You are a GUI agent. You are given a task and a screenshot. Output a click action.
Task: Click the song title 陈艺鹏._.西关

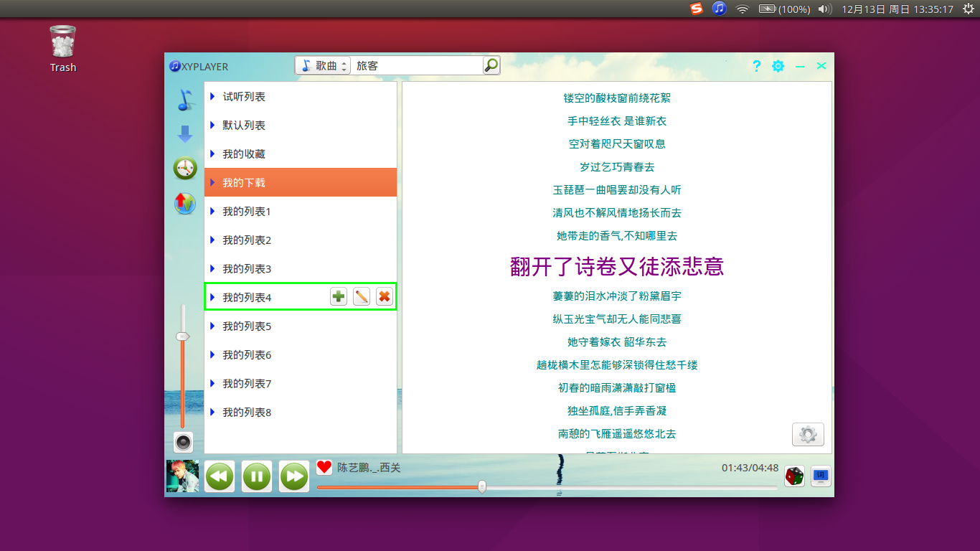tap(369, 468)
